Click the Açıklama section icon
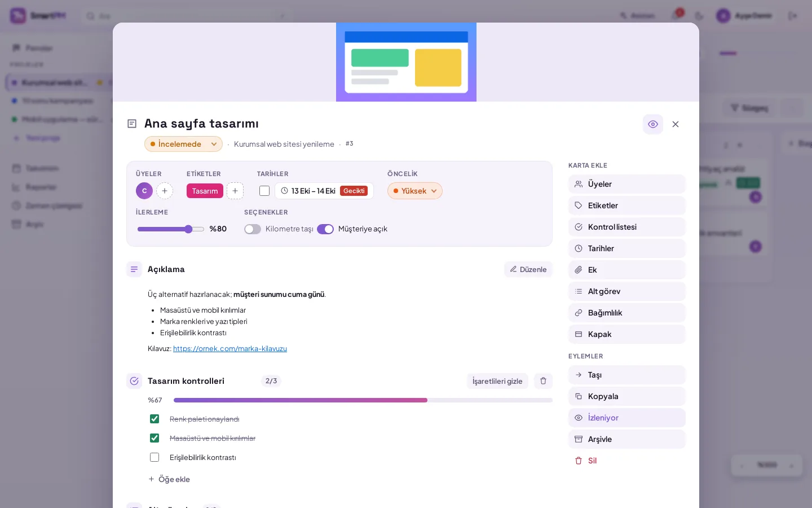This screenshot has width=812, height=508. [x=134, y=269]
